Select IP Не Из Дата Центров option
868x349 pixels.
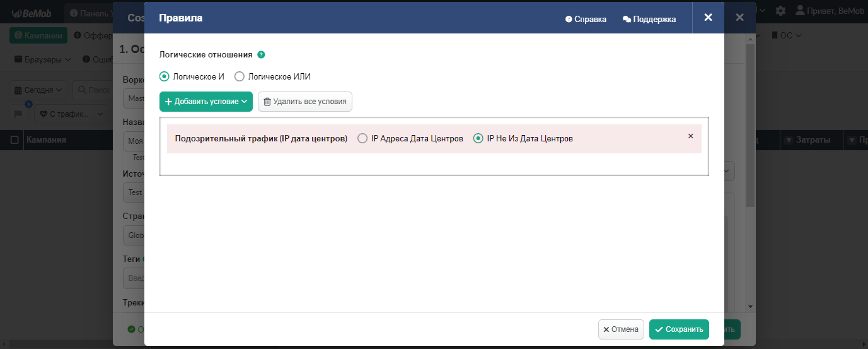coord(478,138)
